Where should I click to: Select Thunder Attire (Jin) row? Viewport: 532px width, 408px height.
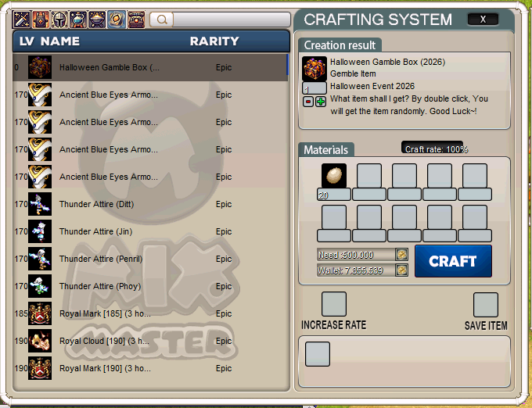pyautogui.click(x=151, y=231)
